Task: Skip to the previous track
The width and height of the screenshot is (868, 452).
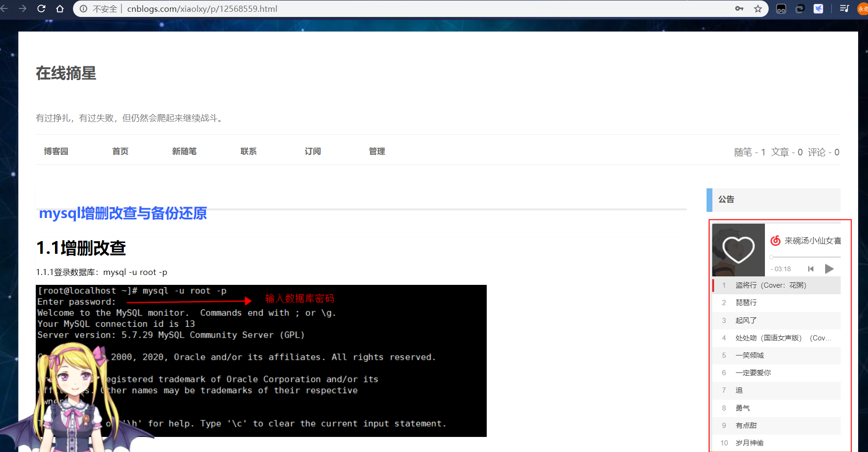Action: 811,269
